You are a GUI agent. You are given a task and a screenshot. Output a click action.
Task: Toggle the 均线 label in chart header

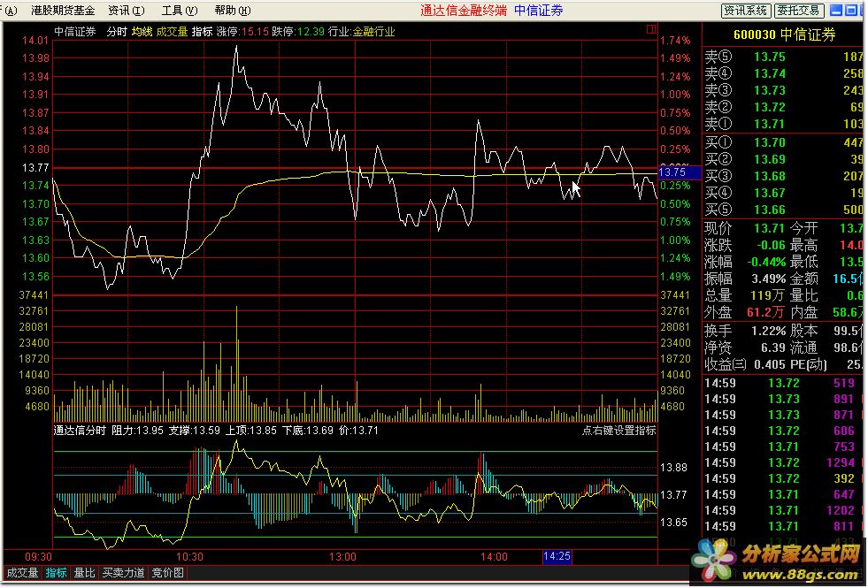tap(142, 32)
